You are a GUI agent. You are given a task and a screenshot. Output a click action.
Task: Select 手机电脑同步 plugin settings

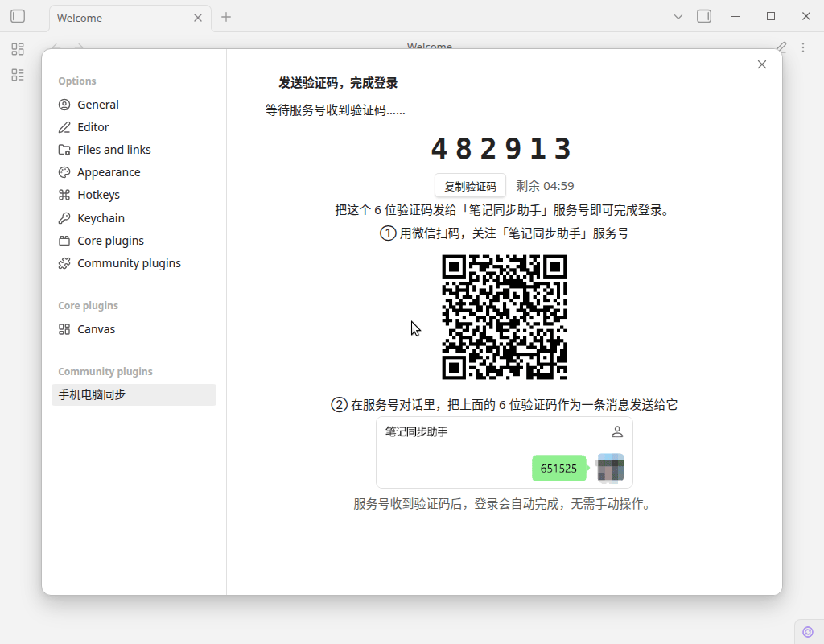tap(134, 394)
